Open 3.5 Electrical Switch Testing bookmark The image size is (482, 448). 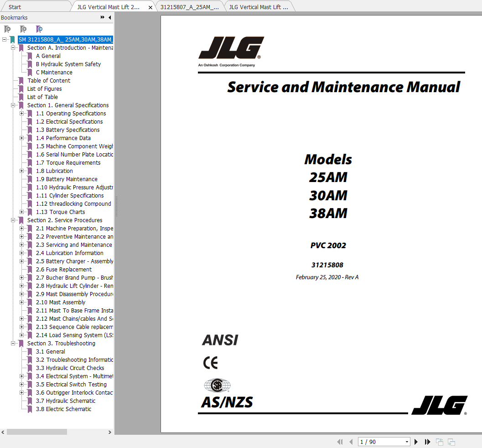pyautogui.click(x=71, y=384)
